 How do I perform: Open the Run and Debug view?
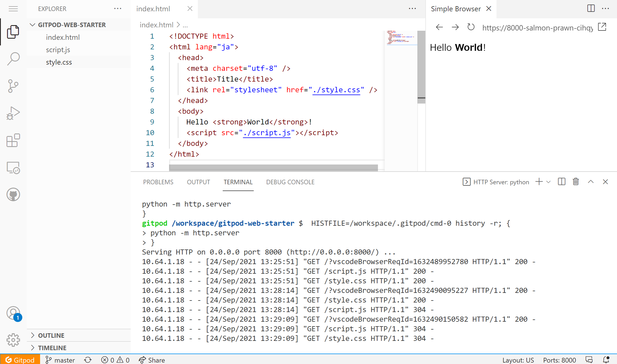pyautogui.click(x=13, y=113)
